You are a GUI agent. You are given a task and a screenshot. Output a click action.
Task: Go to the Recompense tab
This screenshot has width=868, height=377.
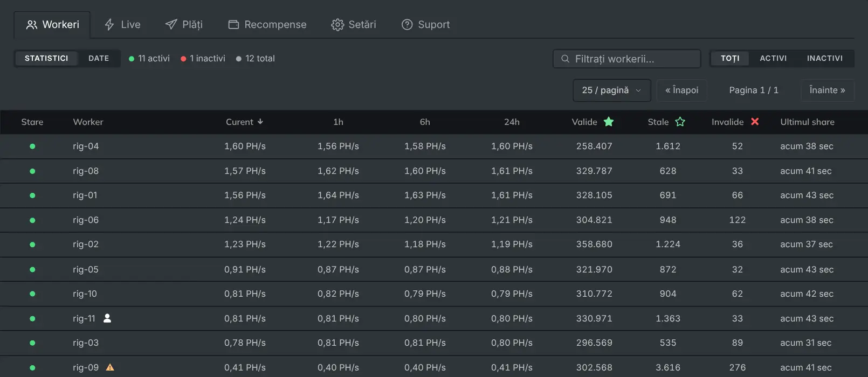coord(267,25)
